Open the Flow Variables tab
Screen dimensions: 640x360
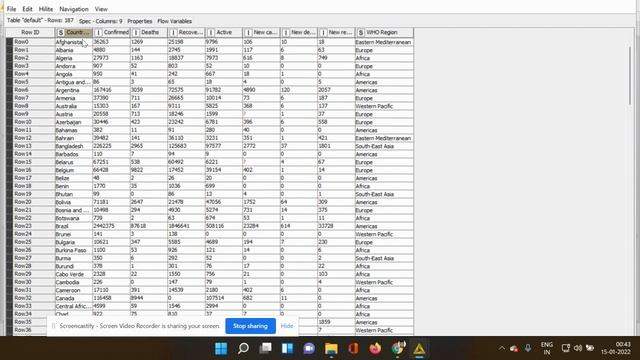pos(174,21)
